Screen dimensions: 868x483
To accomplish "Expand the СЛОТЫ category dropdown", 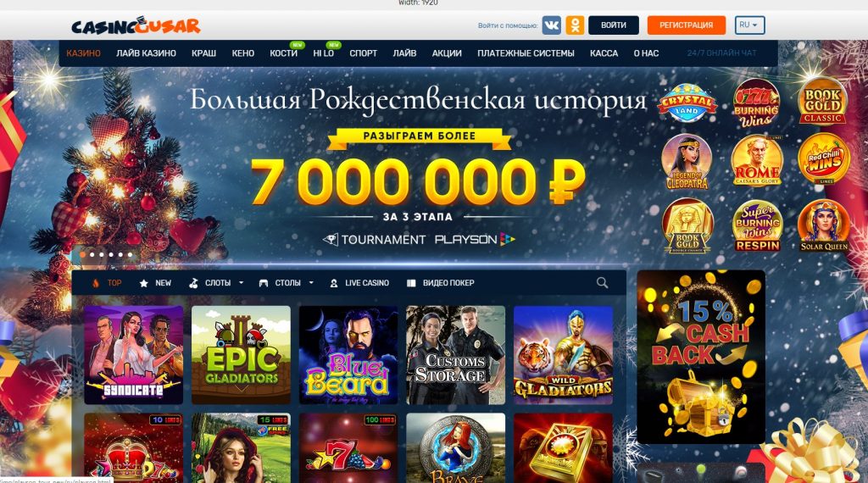I will point(216,283).
